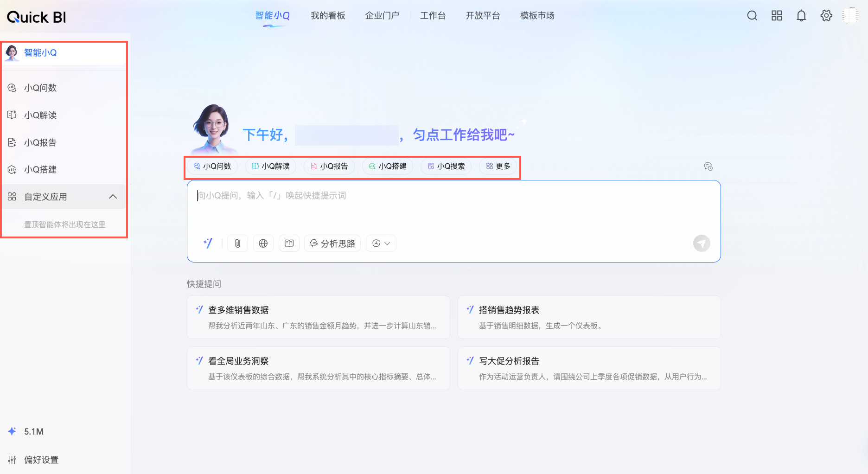This screenshot has width=868, height=474.
Task: Select the 搭销售趋势报表 quick question card
Action: 589,317
